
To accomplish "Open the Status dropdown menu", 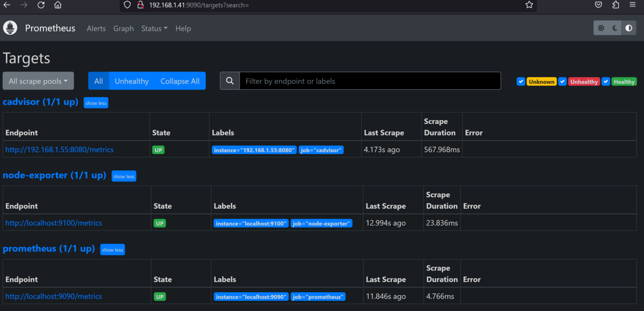I will coord(154,28).
